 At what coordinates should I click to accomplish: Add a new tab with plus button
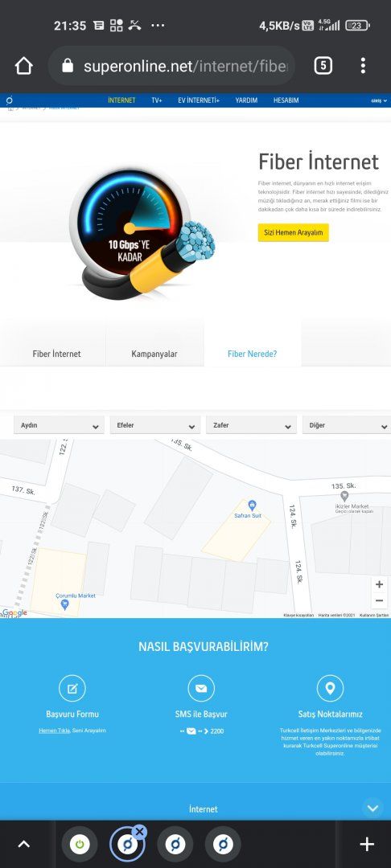point(367,844)
